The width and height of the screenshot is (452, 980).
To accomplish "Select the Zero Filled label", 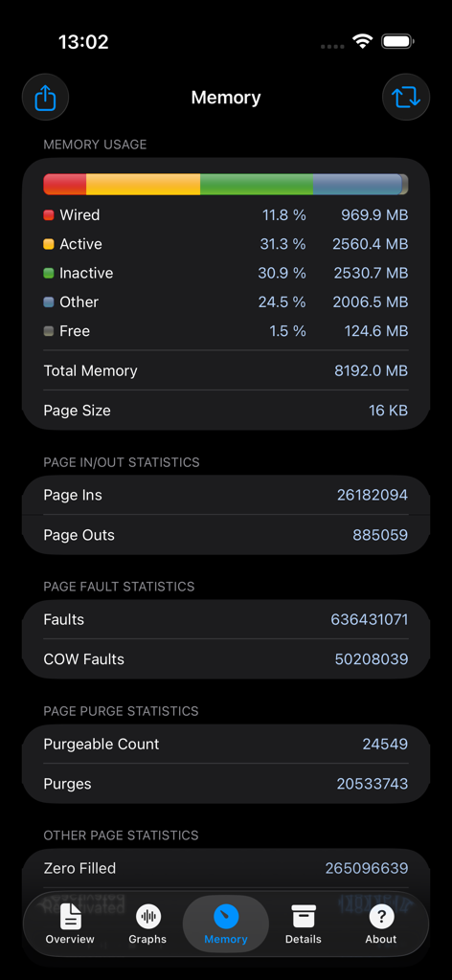I will pyautogui.click(x=79, y=868).
